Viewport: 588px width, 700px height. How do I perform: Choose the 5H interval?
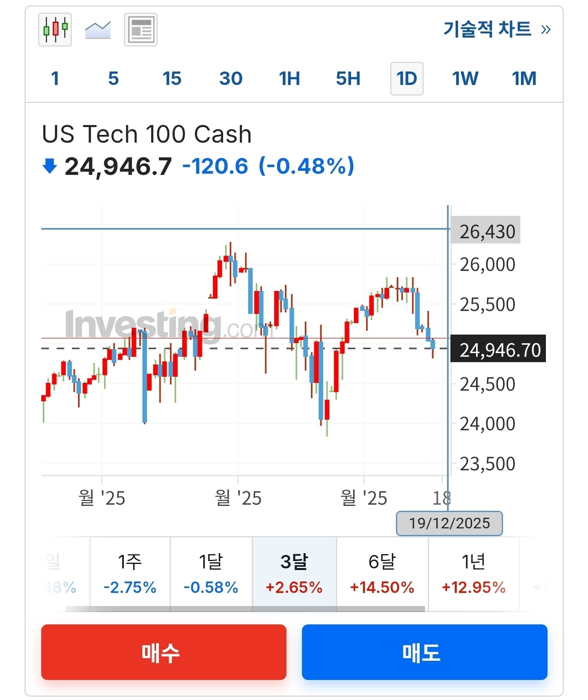click(348, 78)
